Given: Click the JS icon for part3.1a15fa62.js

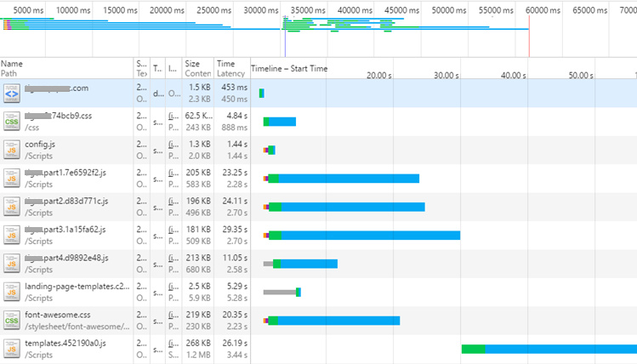Looking at the screenshot, I should pyautogui.click(x=12, y=236).
